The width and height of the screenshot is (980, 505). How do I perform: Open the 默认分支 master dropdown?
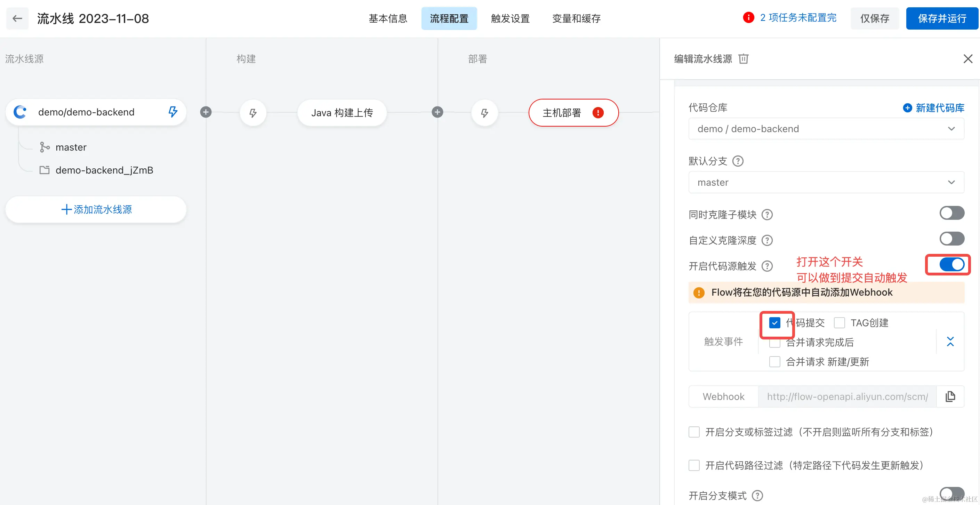click(x=826, y=182)
